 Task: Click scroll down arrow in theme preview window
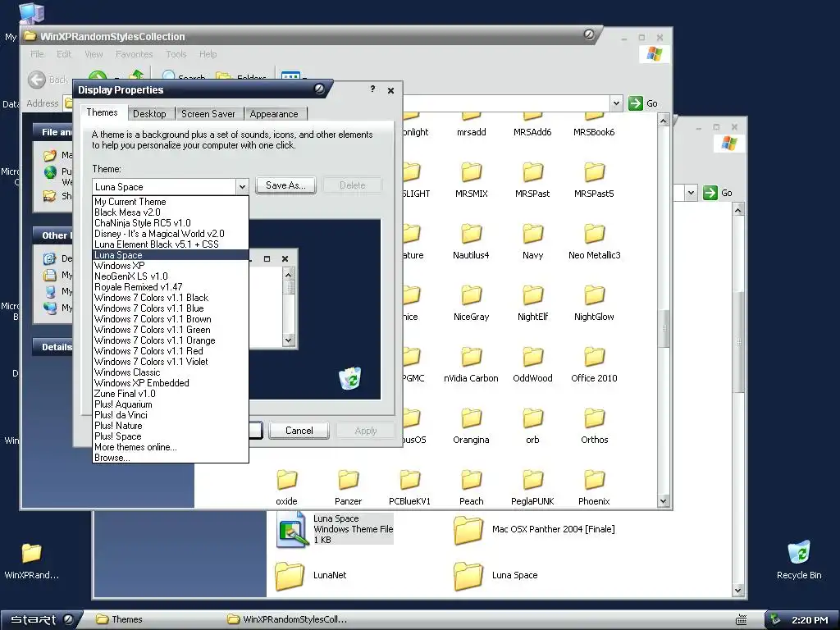pyautogui.click(x=288, y=340)
